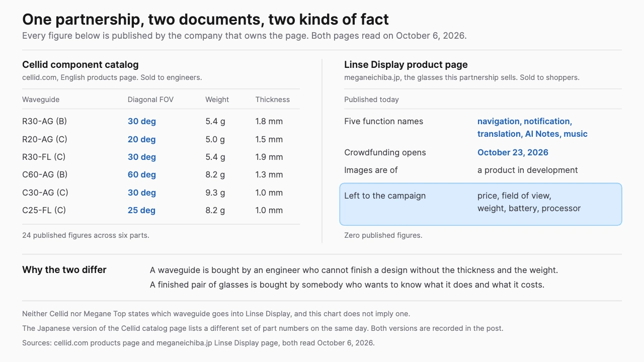The width and height of the screenshot is (644, 362).
Task: Click the sentence beginning 'A finished pair of glasses'
Action: click(x=347, y=285)
